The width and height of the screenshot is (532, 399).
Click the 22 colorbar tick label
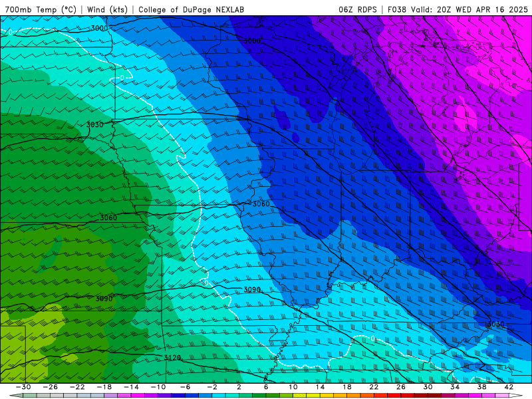pyautogui.click(x=374, y=387)
